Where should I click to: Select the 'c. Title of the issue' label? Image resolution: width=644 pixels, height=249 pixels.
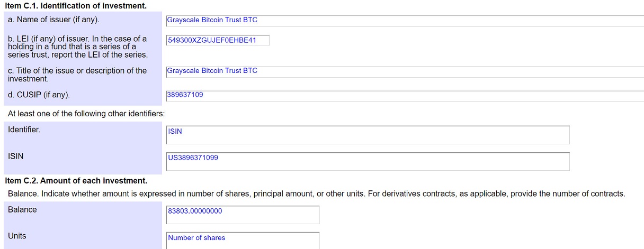pyautogui.click(x=77, y=75)
